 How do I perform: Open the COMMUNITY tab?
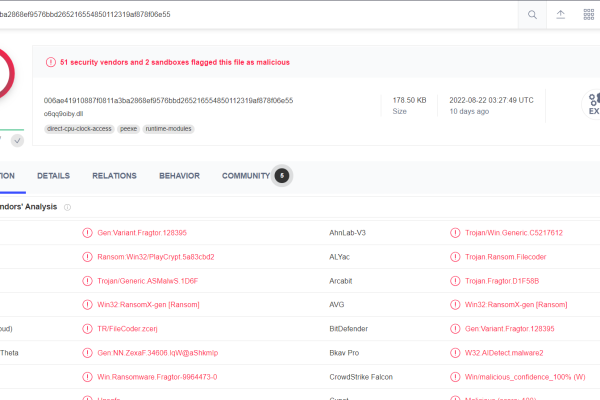pyautogui.click(x=246, y=176)
